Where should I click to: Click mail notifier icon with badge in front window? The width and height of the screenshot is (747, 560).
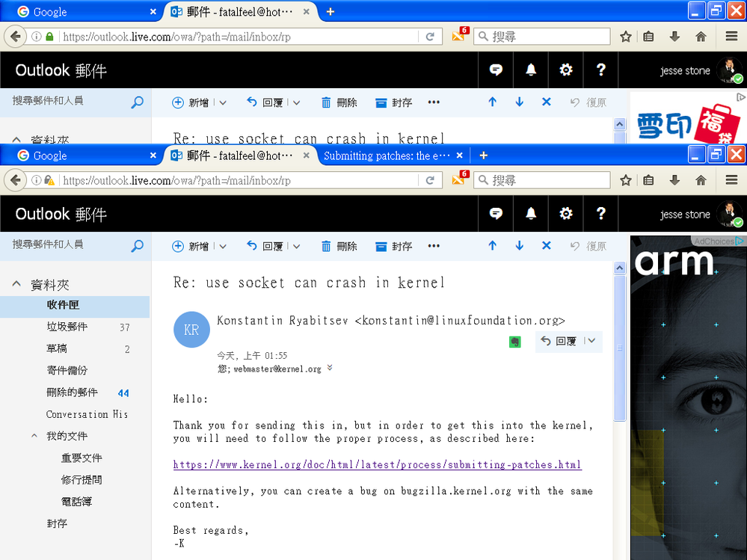click(x=459, y=179)
